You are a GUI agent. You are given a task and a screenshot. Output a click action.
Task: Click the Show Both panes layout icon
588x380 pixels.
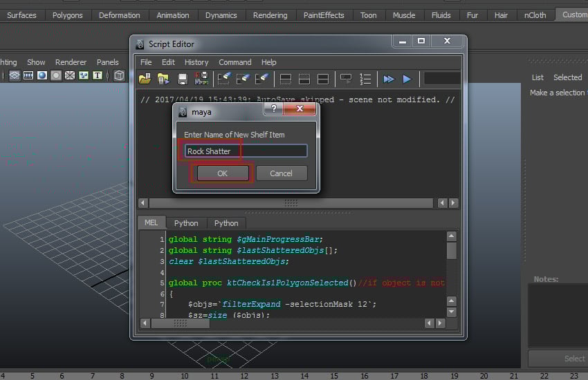tap(323, 79)
